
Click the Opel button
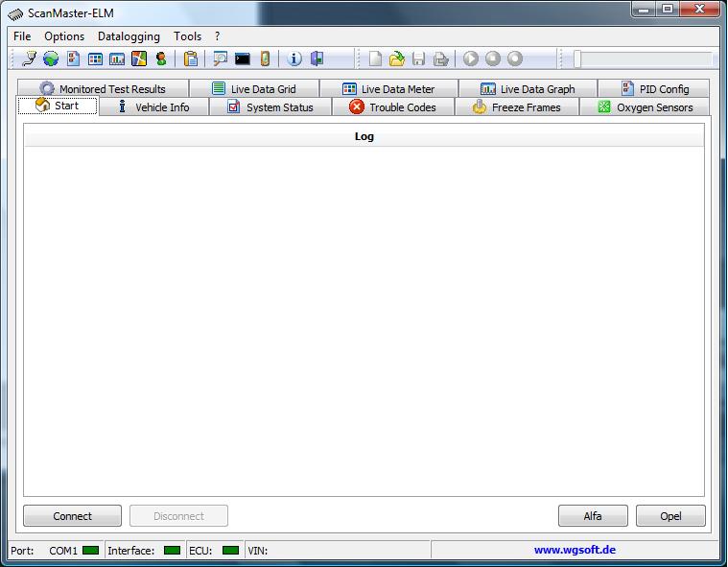pos(670,516)
